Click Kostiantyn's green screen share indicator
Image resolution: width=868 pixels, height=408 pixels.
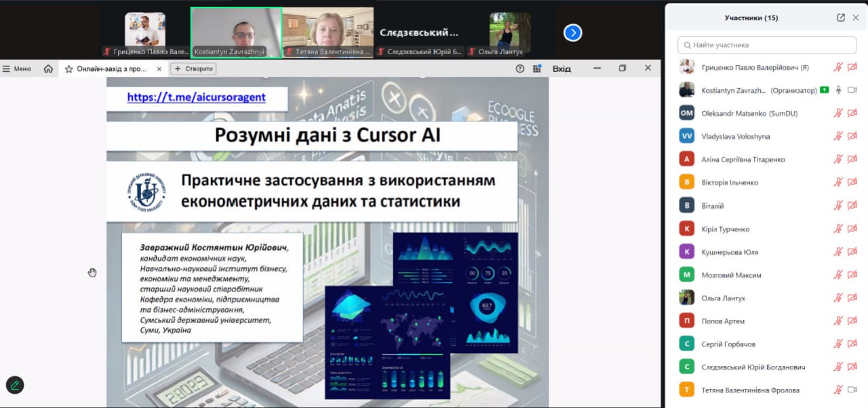coord(824,90)
